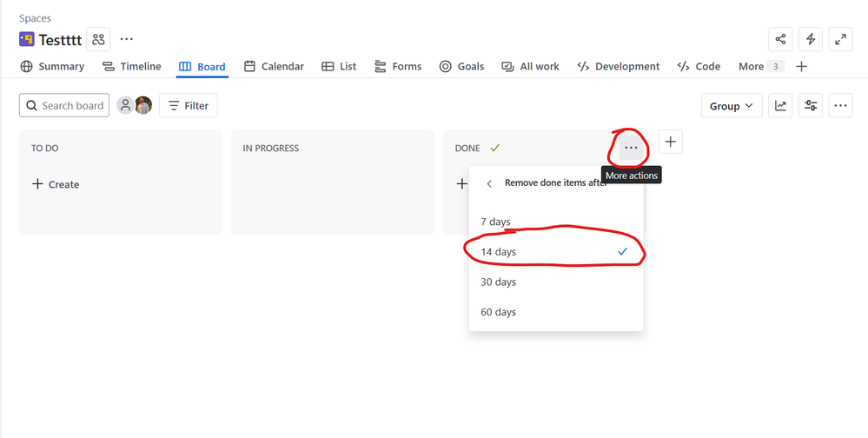Click More actions dots on DONE column
Image resolution: width=868 pixels, height=438 pixels.
pyautogui.click(x=631, y=148)
